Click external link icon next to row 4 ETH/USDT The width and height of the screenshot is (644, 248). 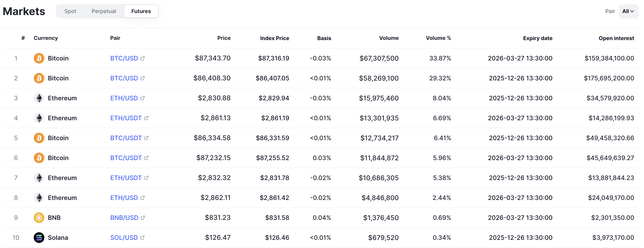point(147,118)
